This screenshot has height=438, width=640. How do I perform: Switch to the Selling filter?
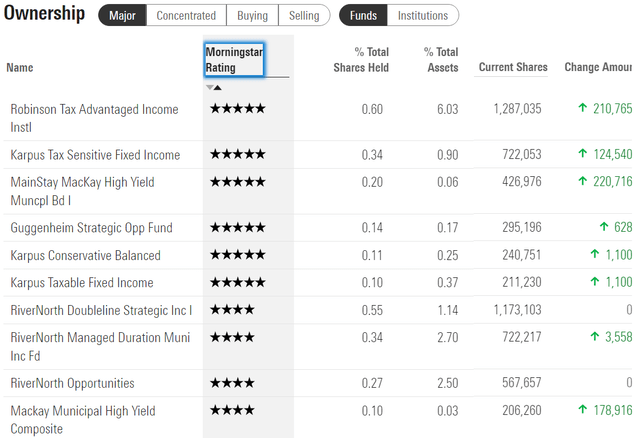304,16
